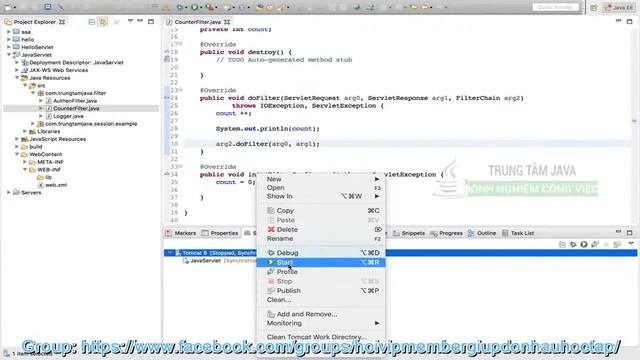Select Logger.java in Project Explorer

click(68, 116)
